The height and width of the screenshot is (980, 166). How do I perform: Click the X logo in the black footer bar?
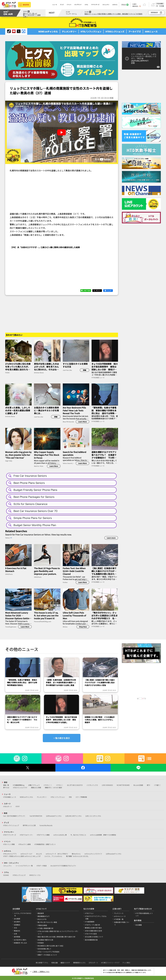tap(27, 768)
